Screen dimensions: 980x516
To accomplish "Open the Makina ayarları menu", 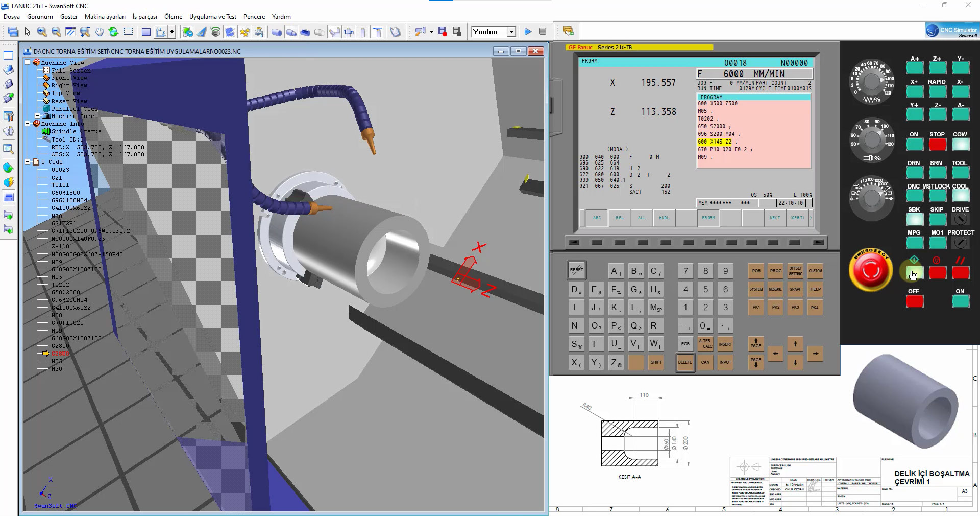I will pos(105,17).
